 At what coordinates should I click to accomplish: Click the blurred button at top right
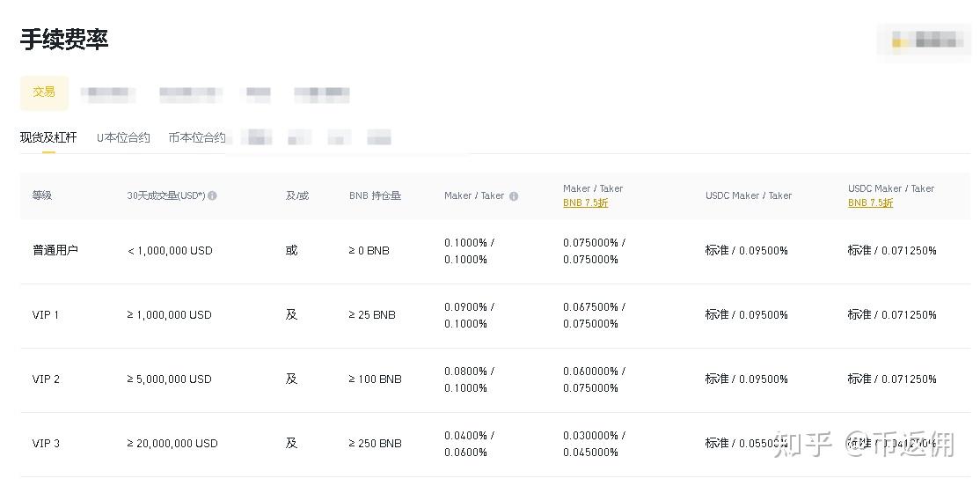923,40
